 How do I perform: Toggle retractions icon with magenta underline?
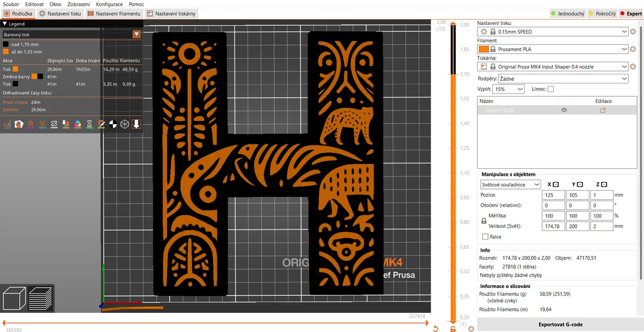pos(31,124)
